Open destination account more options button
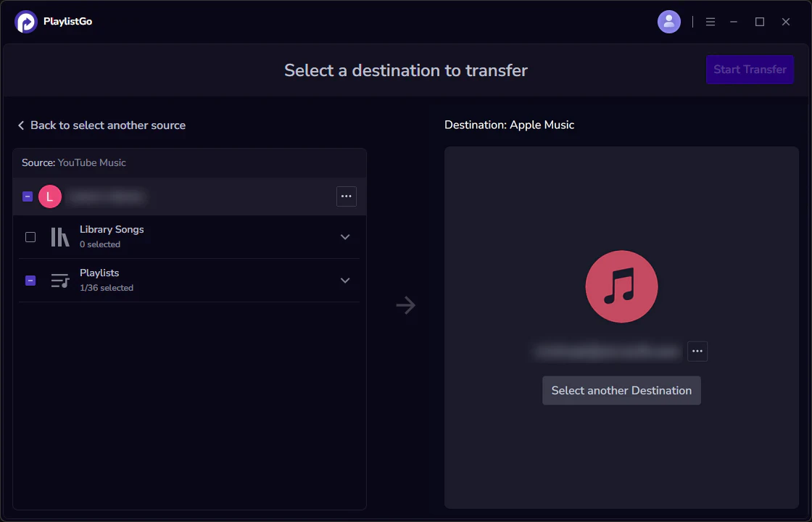 (x=697, y=351)
